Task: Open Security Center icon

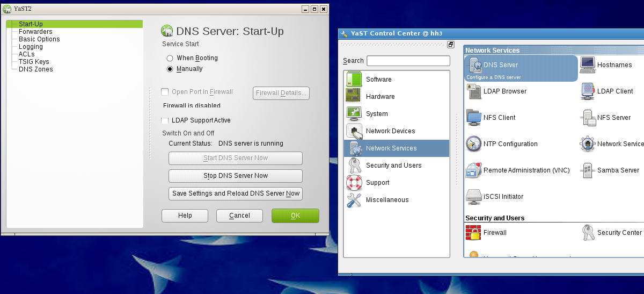Action: [x=588, y=233]
